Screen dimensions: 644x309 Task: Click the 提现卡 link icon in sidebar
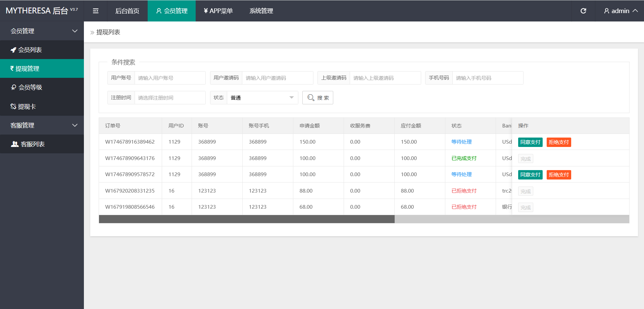(x=13, y=107)
